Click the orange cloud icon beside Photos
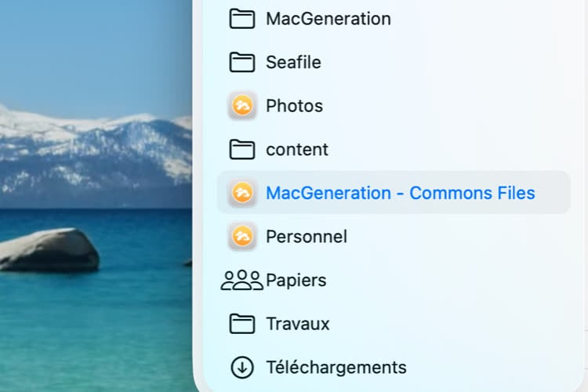Image resolution: width=588 pixels, height=392 pixels. [242, 106]
